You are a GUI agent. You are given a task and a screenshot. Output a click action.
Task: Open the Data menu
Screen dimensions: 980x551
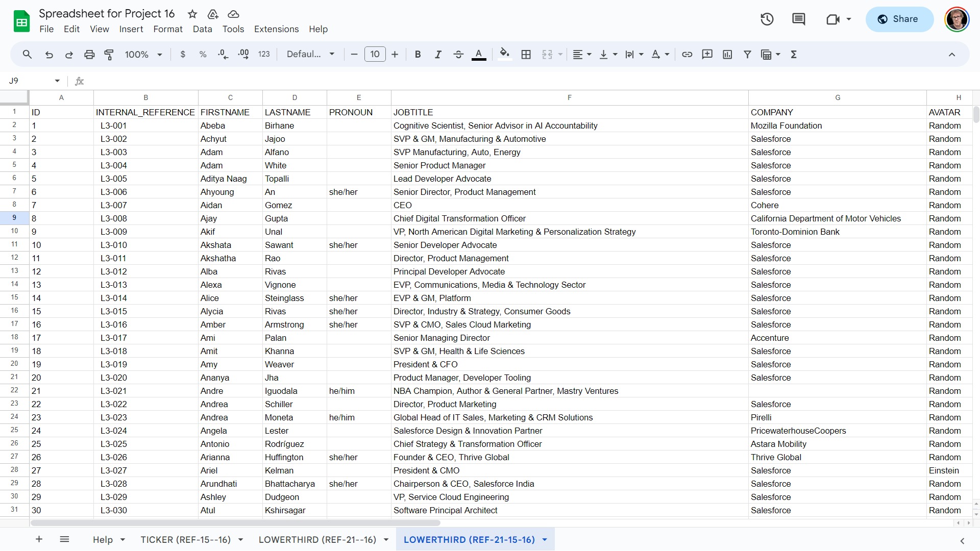(x=202, y=29)
